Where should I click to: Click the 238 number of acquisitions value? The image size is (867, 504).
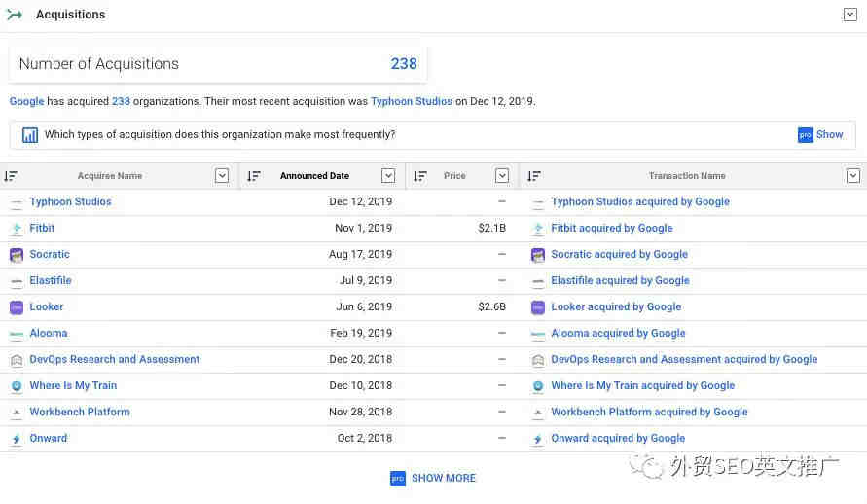coord(404,64)
